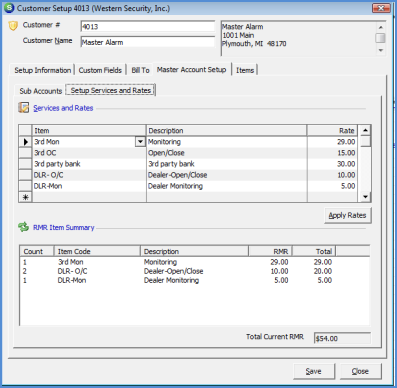397x388 pixels.
Task: Click the 15.00 rate cell
Action: (332, 153)
